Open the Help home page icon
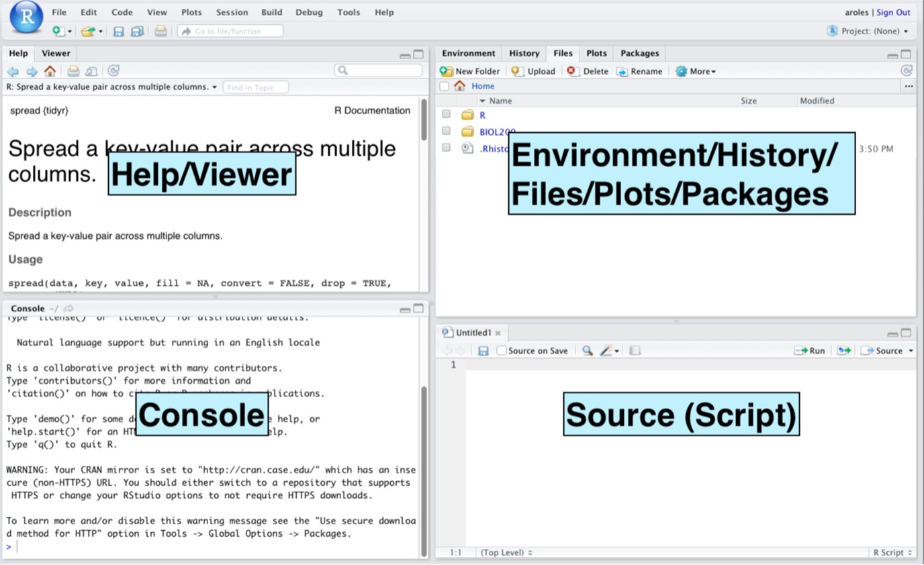The width and height of the screenshot is (924, 565). pyautogui.click(x=50, y=70)
